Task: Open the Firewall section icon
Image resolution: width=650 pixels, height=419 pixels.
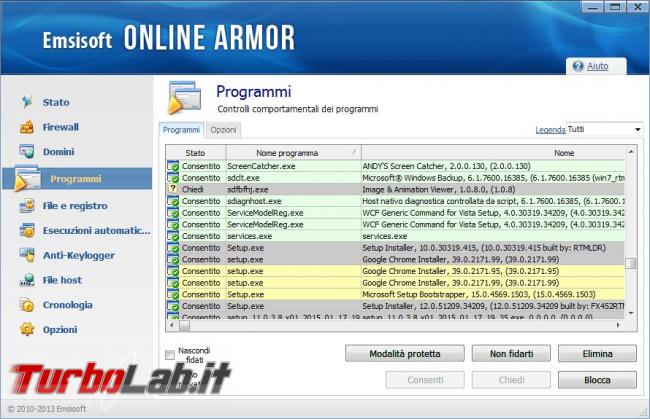Action: 27,127
